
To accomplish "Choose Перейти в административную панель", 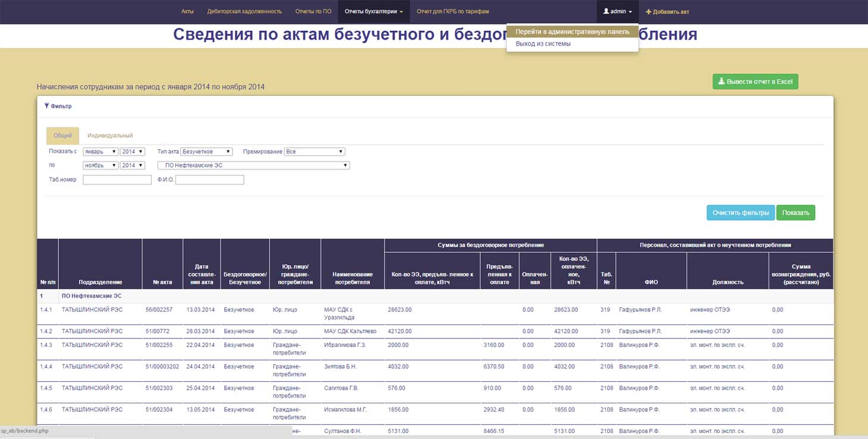I will pyautogui.click(x=573, y=32).
